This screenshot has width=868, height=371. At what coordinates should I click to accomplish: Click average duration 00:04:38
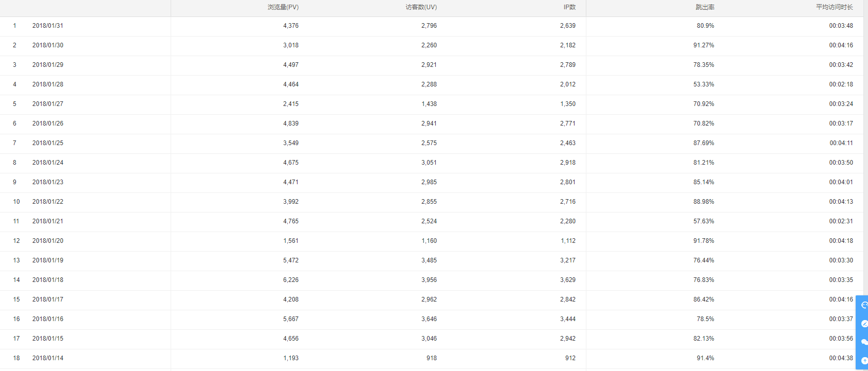[x=841, y=358]
